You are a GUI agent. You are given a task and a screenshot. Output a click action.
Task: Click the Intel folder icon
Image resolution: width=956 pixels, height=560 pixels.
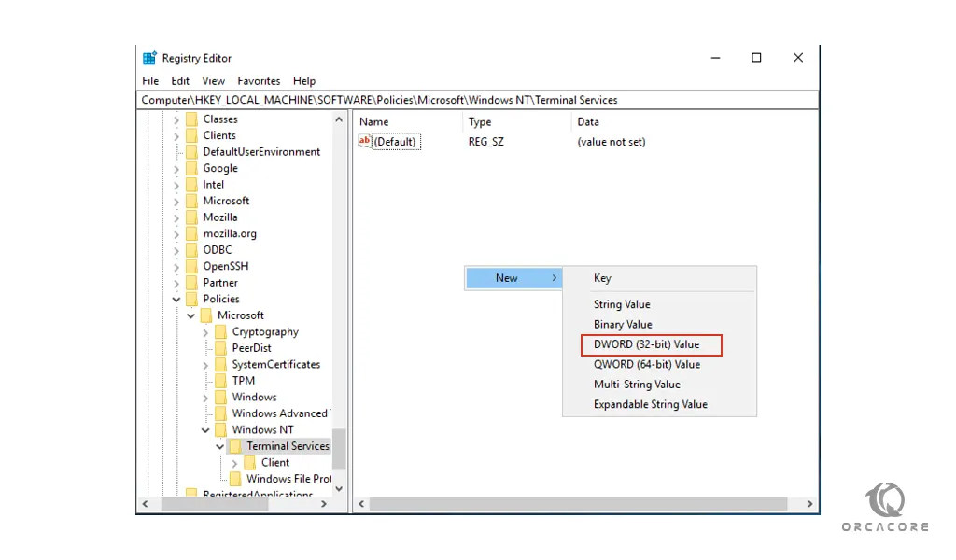[191, 185]
